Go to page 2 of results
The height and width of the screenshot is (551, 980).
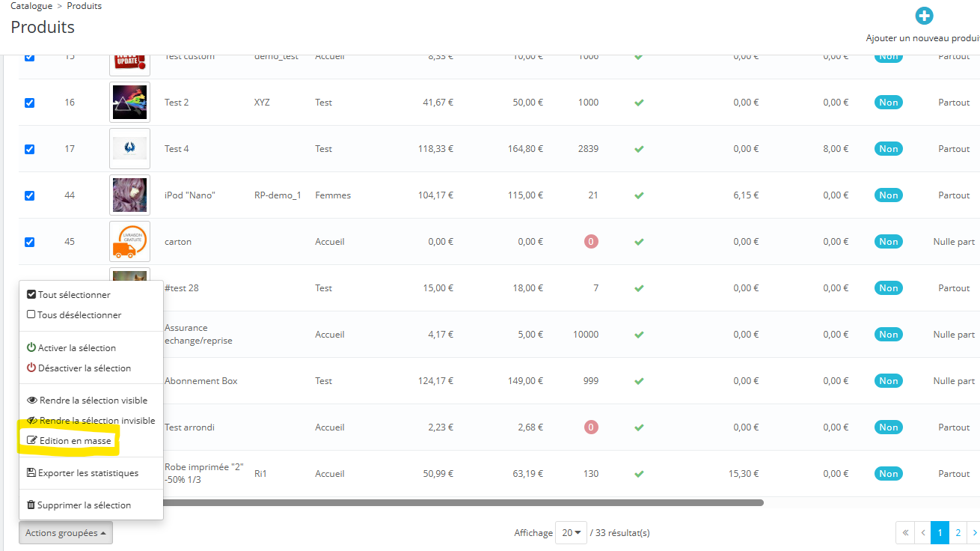958,533
